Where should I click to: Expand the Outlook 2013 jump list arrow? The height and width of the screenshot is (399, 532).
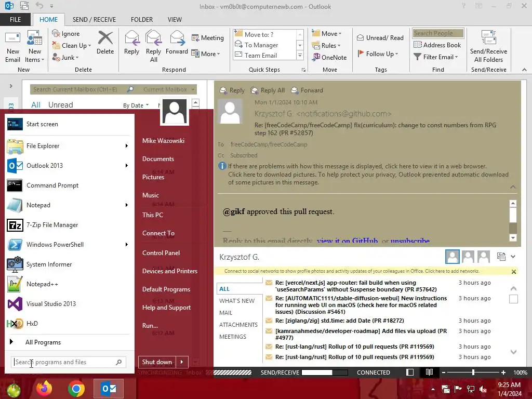point(127,166)
